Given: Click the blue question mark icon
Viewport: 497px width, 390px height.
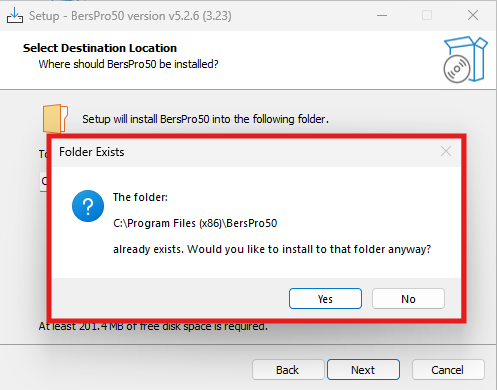Looking at the screenshot, I should (88, 206).
